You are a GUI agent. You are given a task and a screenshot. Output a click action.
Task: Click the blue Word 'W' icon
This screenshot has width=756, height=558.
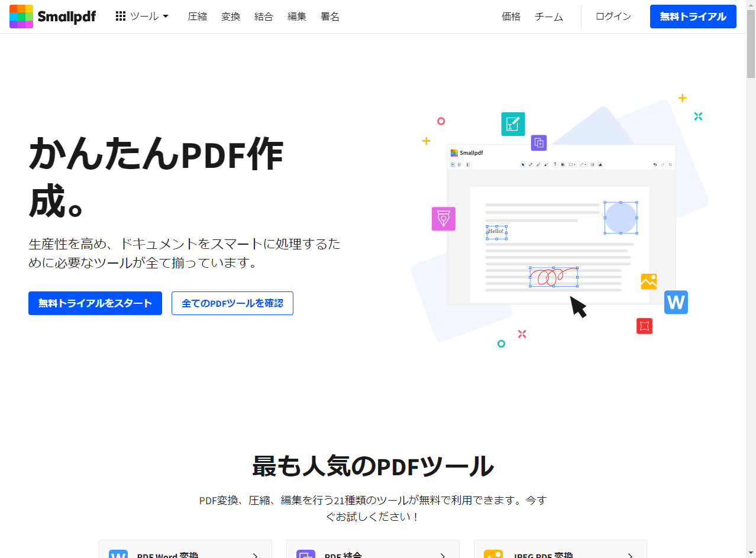click(x=676, y=302)
